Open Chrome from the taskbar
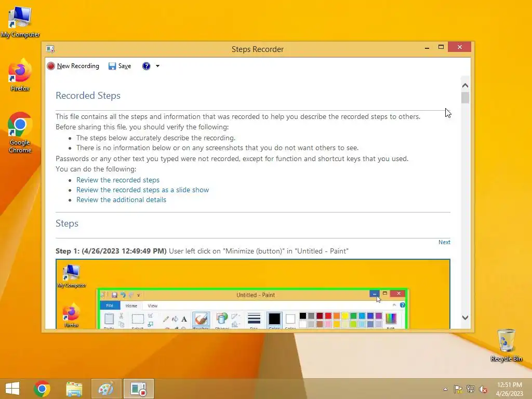Image resolution: width=532 pixels, height=399 pixels. 42,389
